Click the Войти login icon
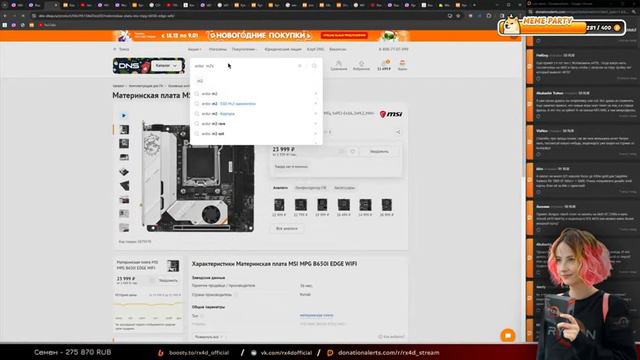 [x=402, y=65]
